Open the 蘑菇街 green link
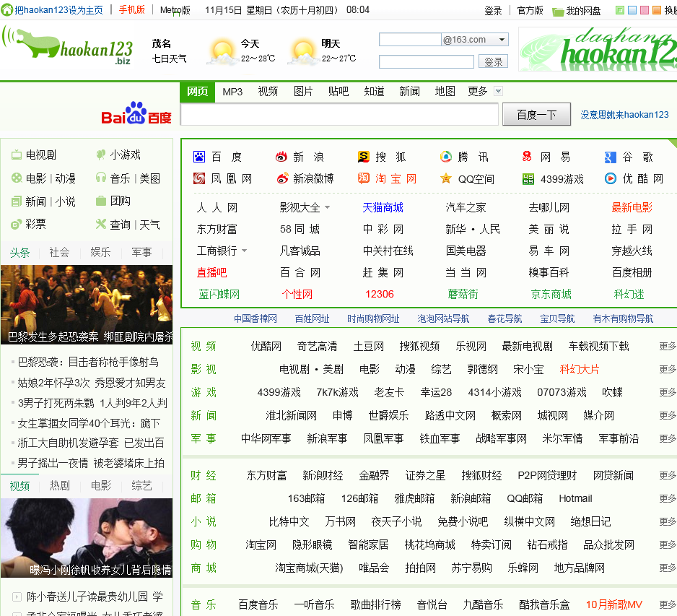 (463, 294)
